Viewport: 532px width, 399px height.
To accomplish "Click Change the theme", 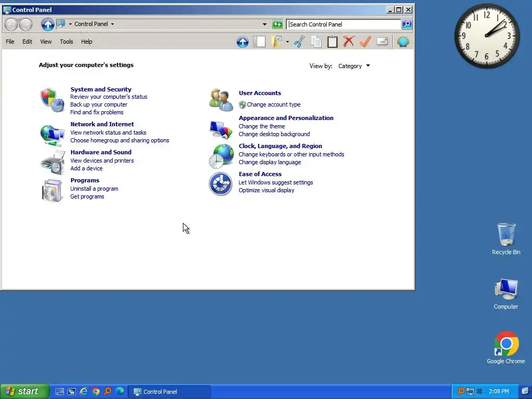I will coord(262,126).
